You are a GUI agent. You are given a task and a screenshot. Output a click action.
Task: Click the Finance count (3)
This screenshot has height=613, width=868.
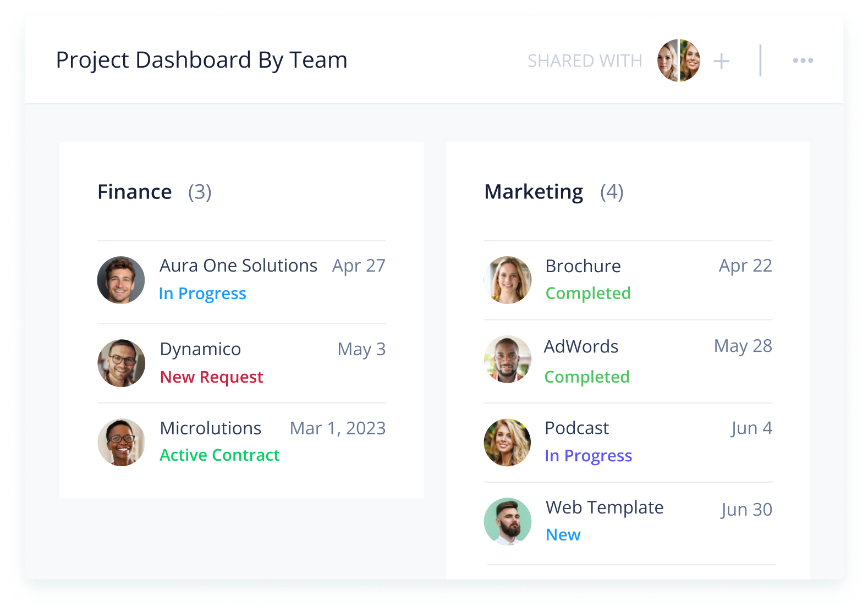pyautogui.click(x=200, y=192)
